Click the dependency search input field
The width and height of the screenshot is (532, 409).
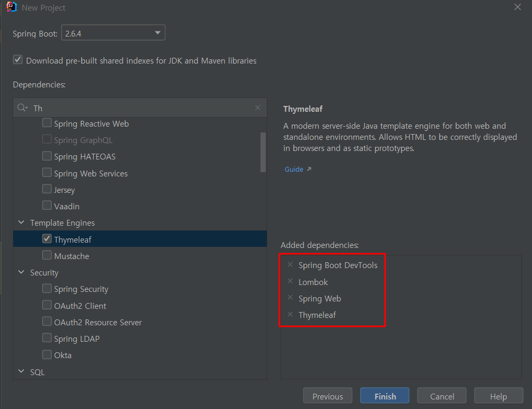point(140,108)
